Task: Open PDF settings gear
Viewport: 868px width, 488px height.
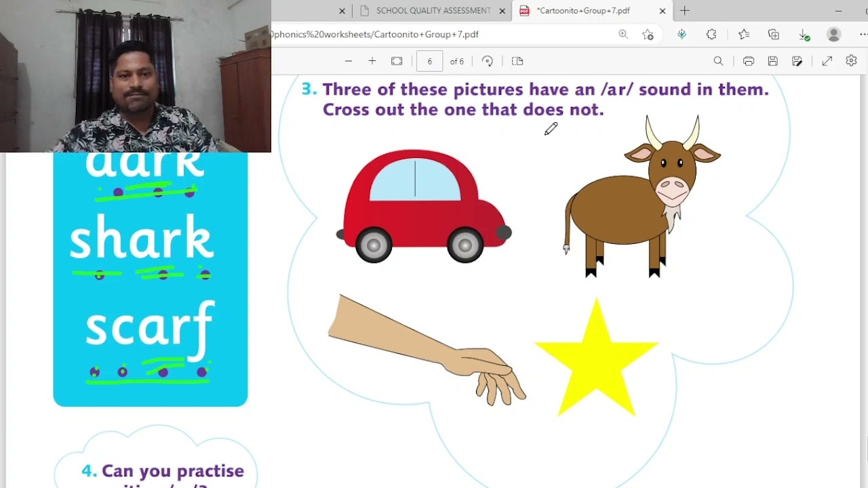Action: tap(851, 61)
